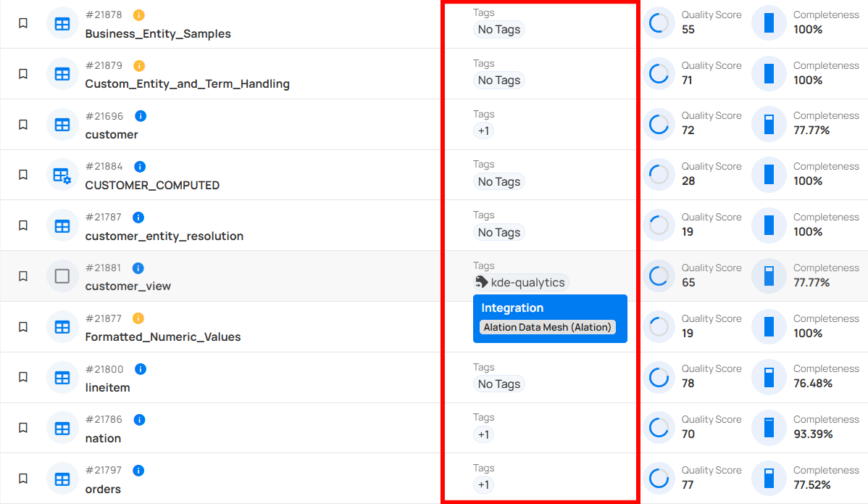Select the computed table icon for CUSTOMER_COMPUTED
The height and width of the screenshot is (504, 868).
point(62,175)
